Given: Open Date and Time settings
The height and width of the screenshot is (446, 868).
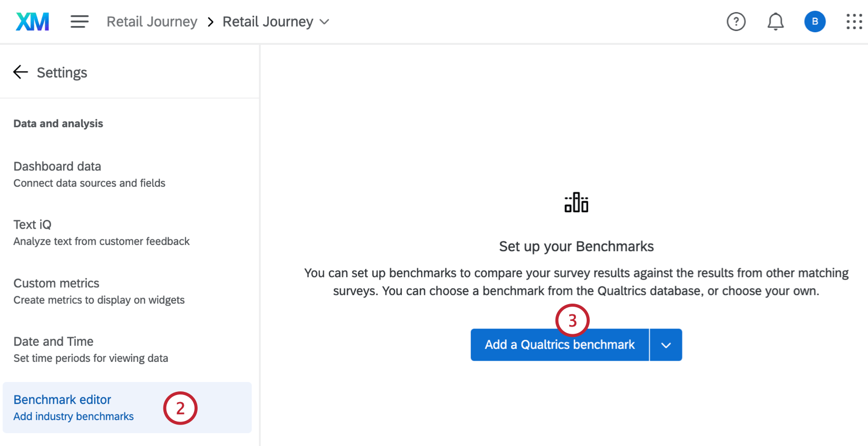Looking at the screenshot, I should 53,341.
